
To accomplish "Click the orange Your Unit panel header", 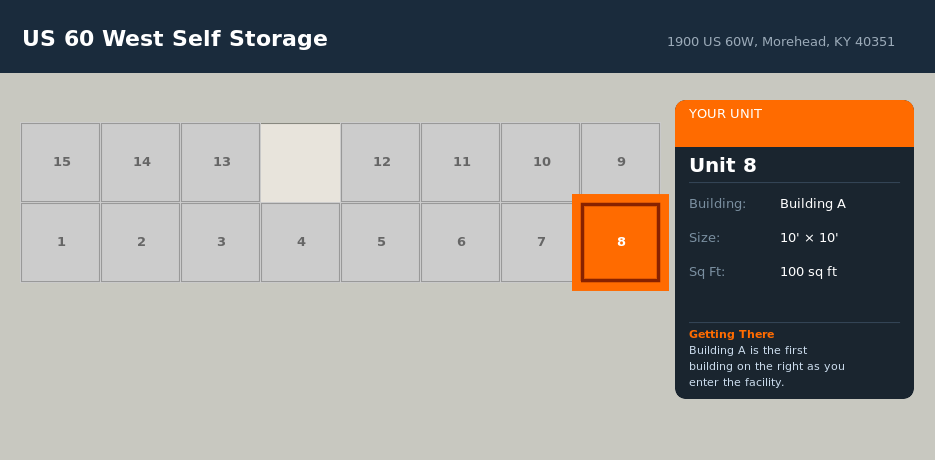I will (x=794, y=123).
